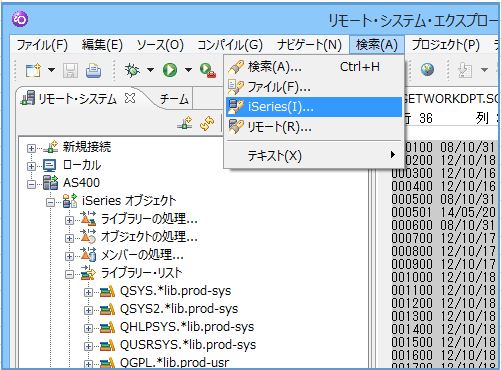Open the ファイル(F) menu

tap(42, 45)
